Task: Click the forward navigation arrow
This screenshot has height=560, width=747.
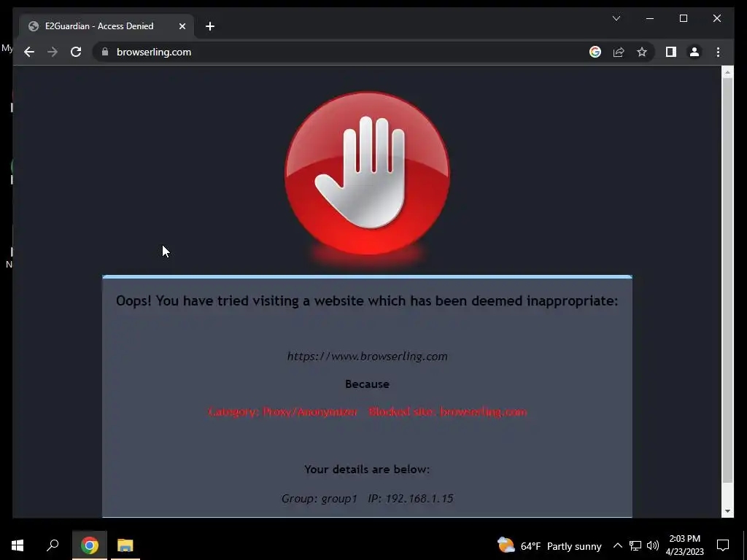Action: (53, 52)
